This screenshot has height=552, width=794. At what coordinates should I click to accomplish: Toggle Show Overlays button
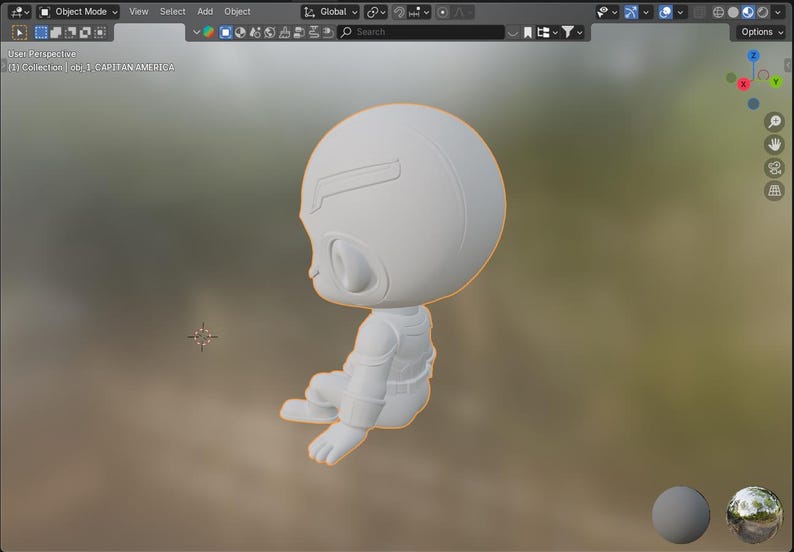pyautogui.click(x=665, y=12)
